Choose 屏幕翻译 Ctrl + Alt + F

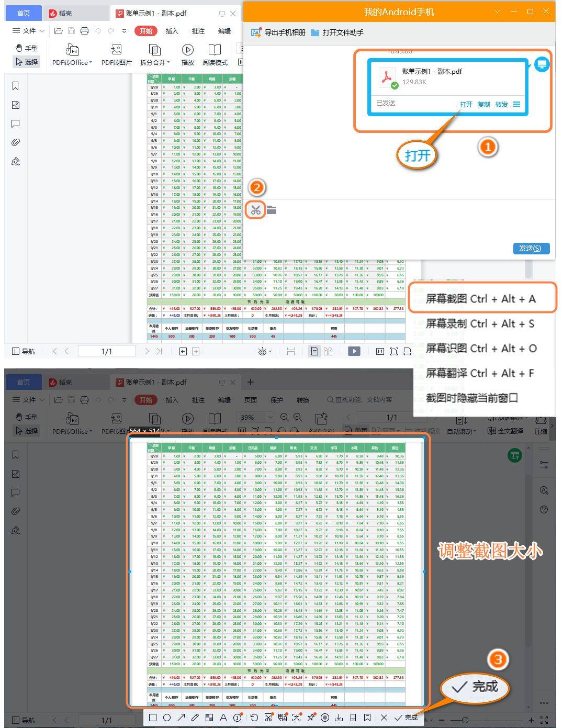click(x=480, y=373)
